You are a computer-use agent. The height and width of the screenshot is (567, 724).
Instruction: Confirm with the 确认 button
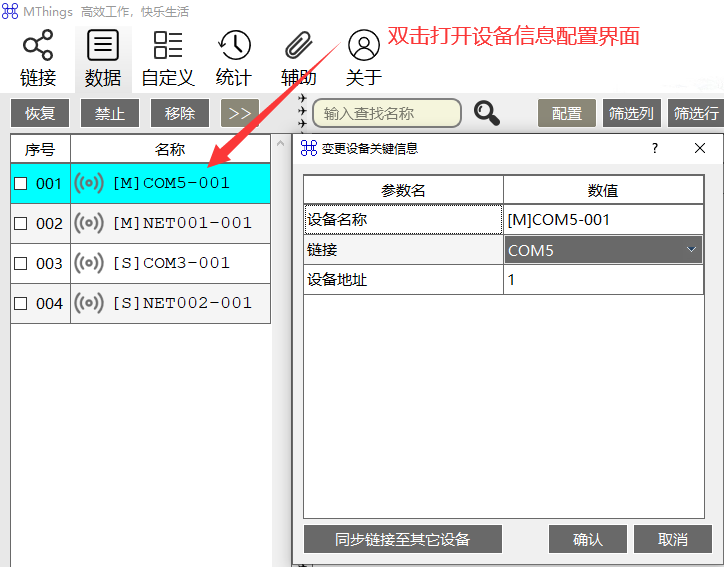tap(588, 539)
